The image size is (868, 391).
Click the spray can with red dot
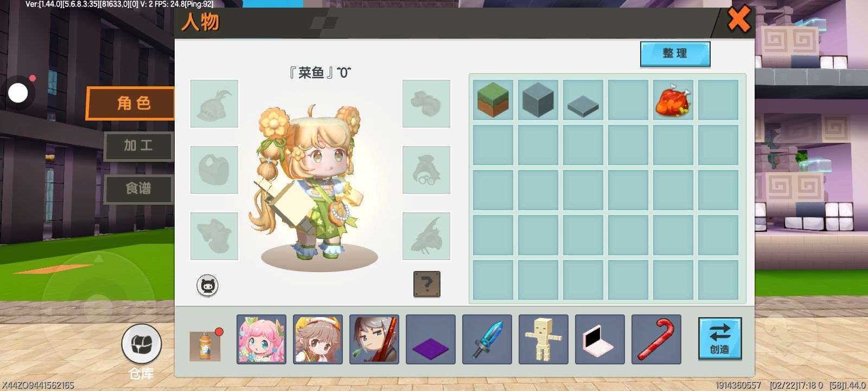tap(205, 345)
